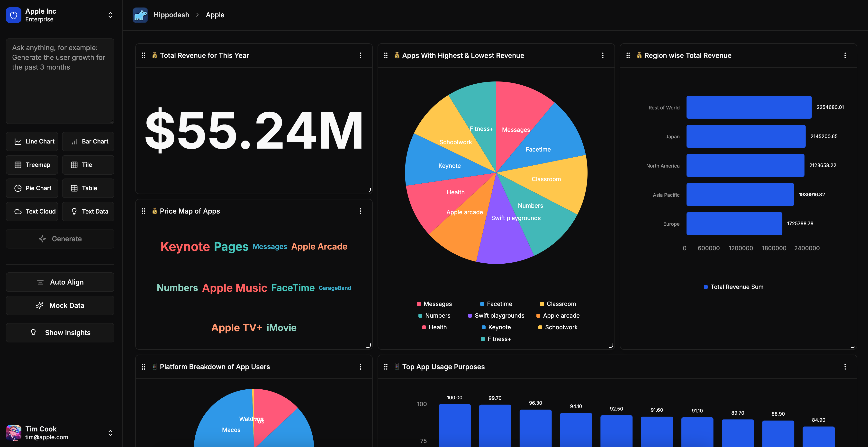868x447 pixels.
Task: Toggle Health legend entry in pie chart
Action: pos(434,327)
